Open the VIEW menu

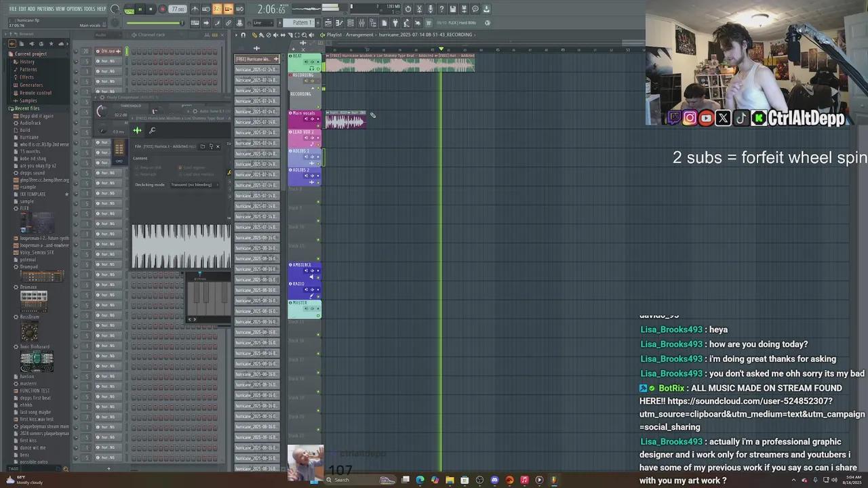[60, 9]
